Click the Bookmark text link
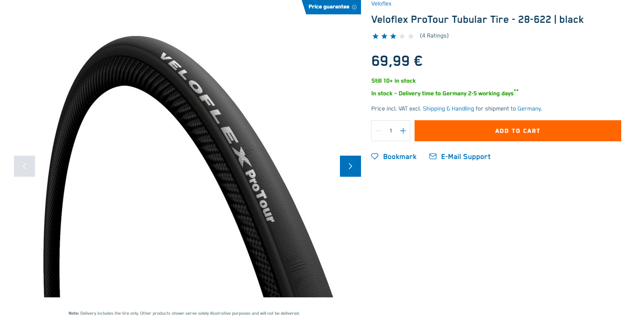This screenshot has height=321, width=644. (x=400, y=156)
